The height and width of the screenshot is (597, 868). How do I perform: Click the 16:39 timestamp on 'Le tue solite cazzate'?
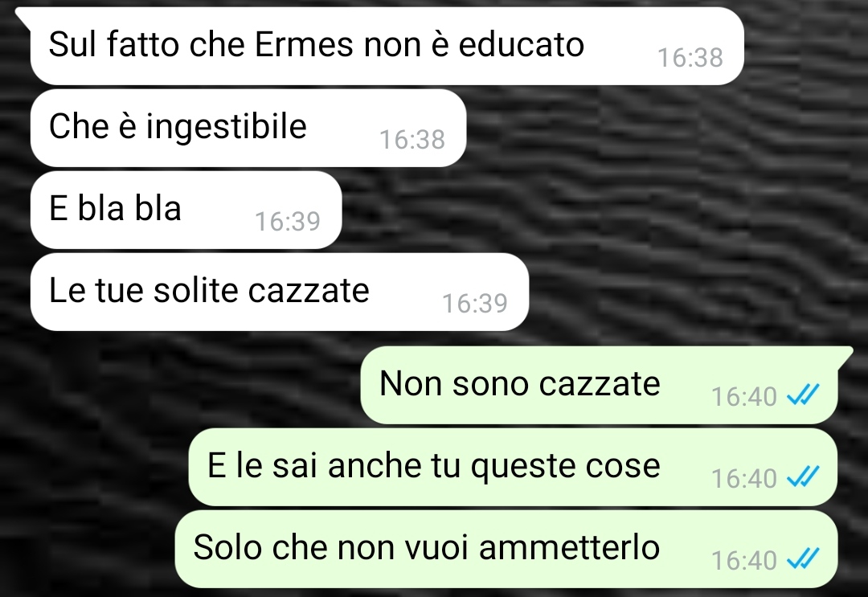pos(474,303)
